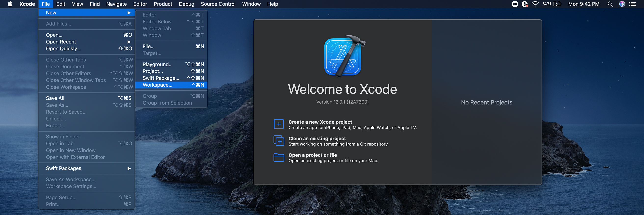Expand the Swift Packages submenu
Screen dimensions: 644x215
point(87,169)
